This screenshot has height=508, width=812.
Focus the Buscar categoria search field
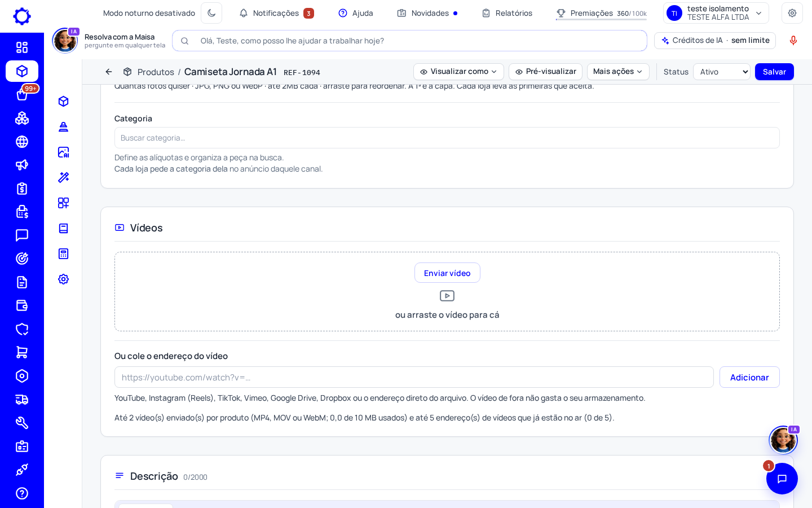click(x=447, y=138)
